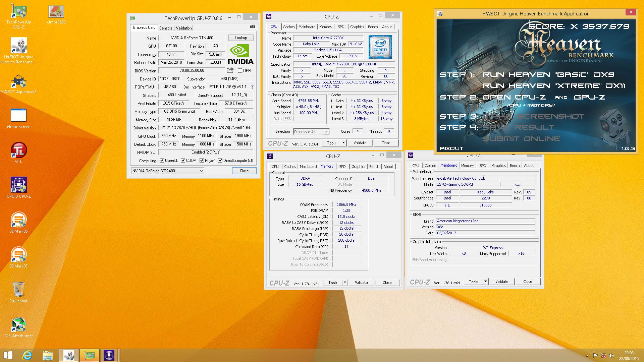
Task: Click Action Center flag tray icon
Action: pos(595,356)
